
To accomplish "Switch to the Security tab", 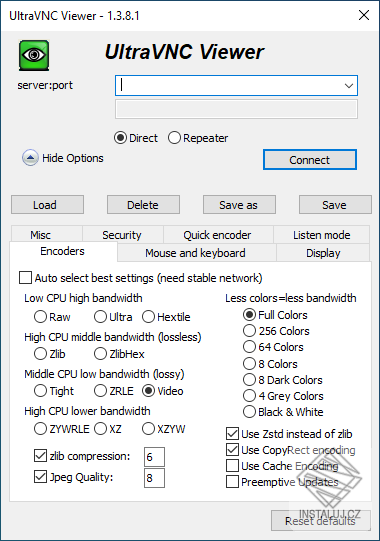I will 122,235.
